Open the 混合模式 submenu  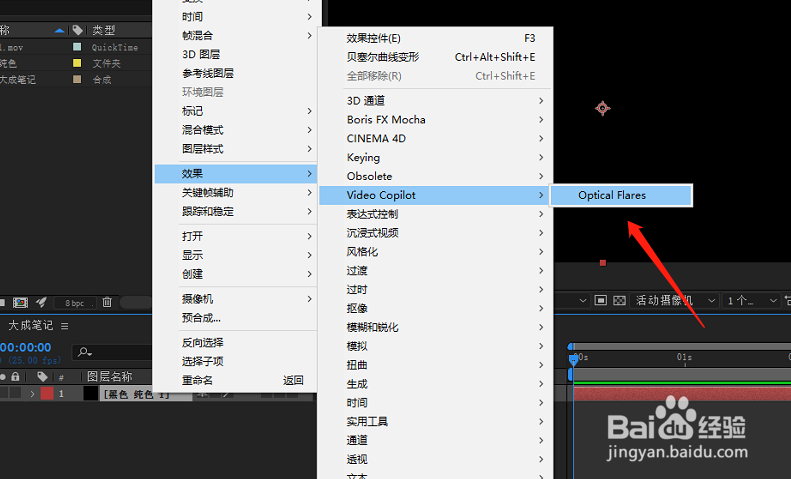236,130
